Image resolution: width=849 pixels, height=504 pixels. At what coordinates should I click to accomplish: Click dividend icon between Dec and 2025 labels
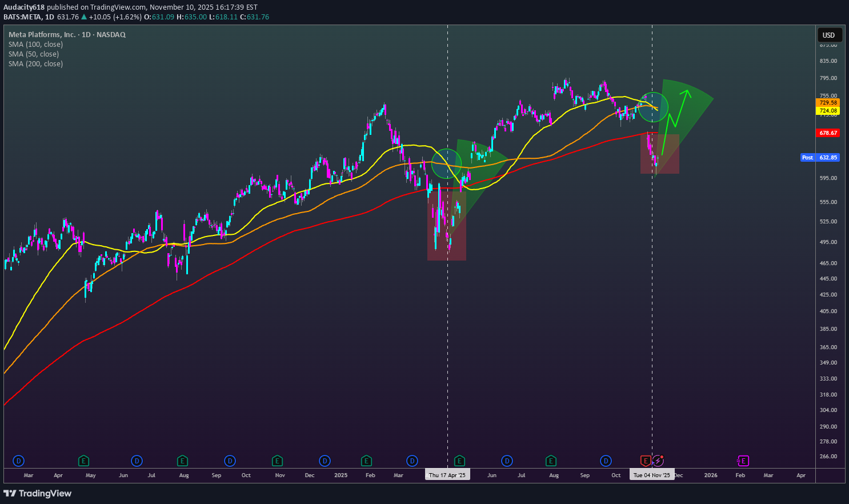coord(325,461)
